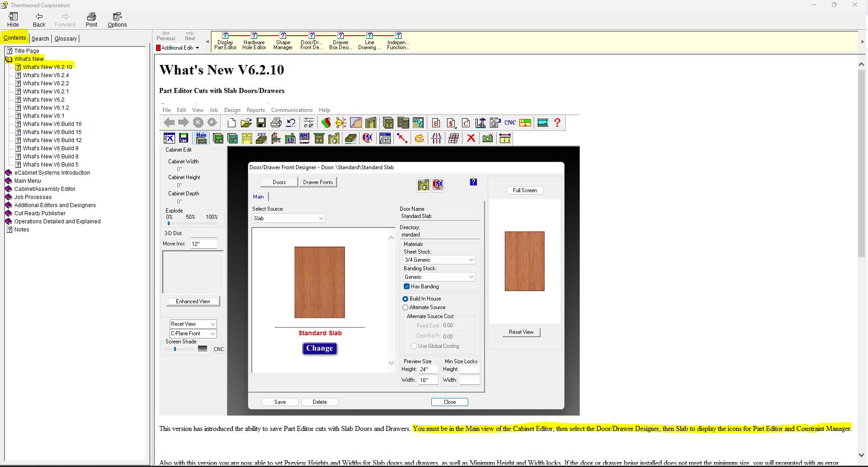Switch to the Glossary tab

point(66,38)
